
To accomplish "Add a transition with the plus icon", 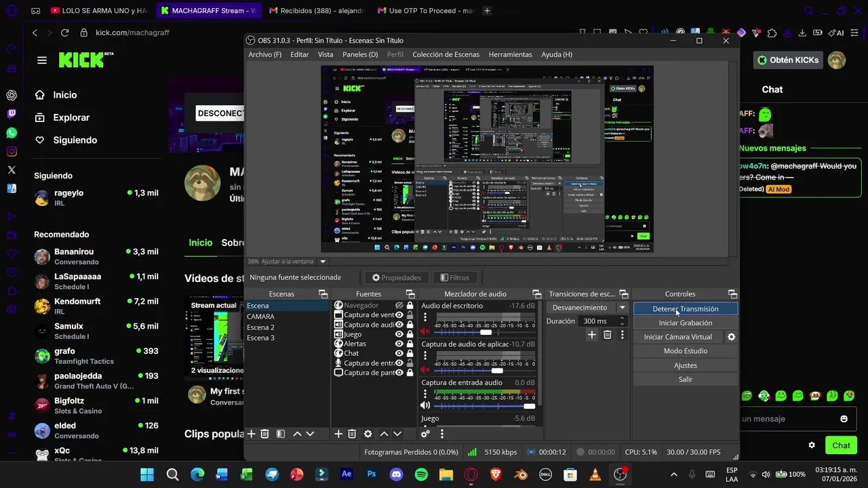I will (592, 335).
